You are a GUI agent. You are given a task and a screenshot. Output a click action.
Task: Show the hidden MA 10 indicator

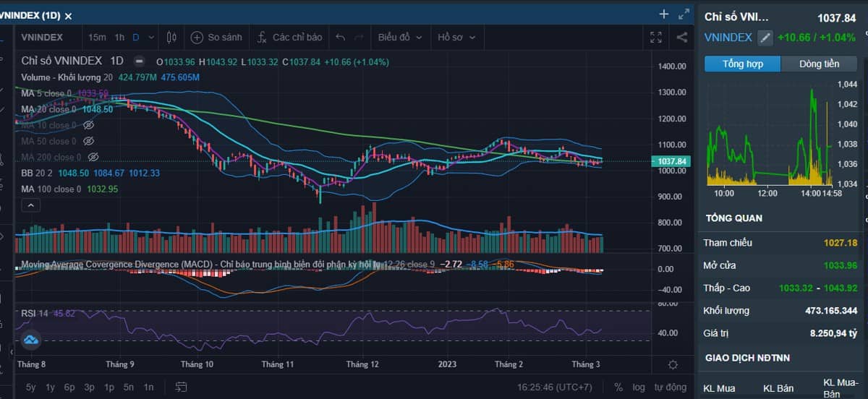tap(89, 125)
